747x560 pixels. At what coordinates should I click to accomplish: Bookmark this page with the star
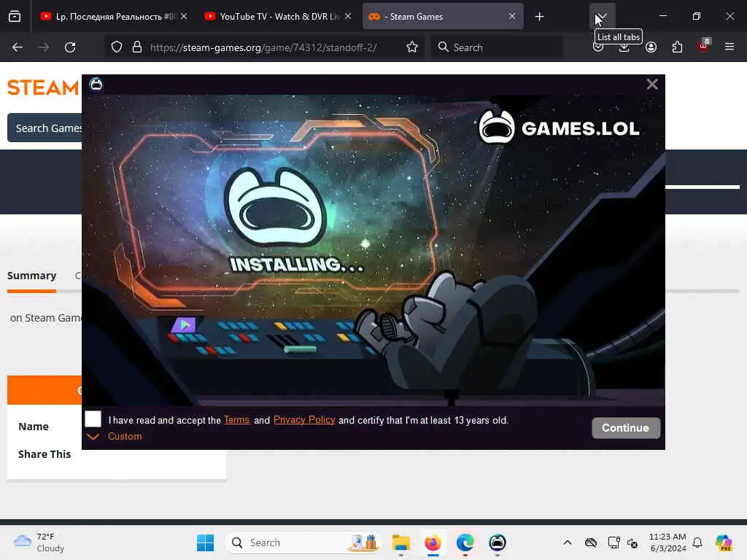point(412,47)
